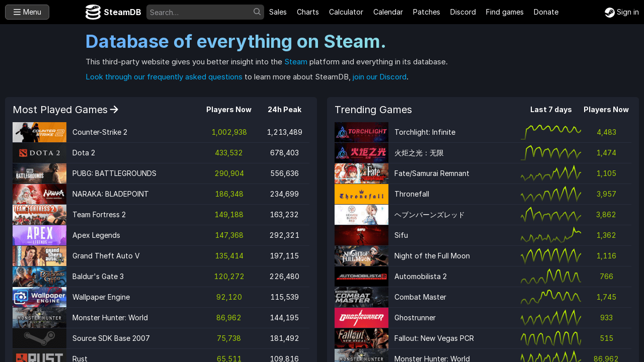Open the Charts menu item
Viewport: 644px width, 362px height.
click(308, 12)
